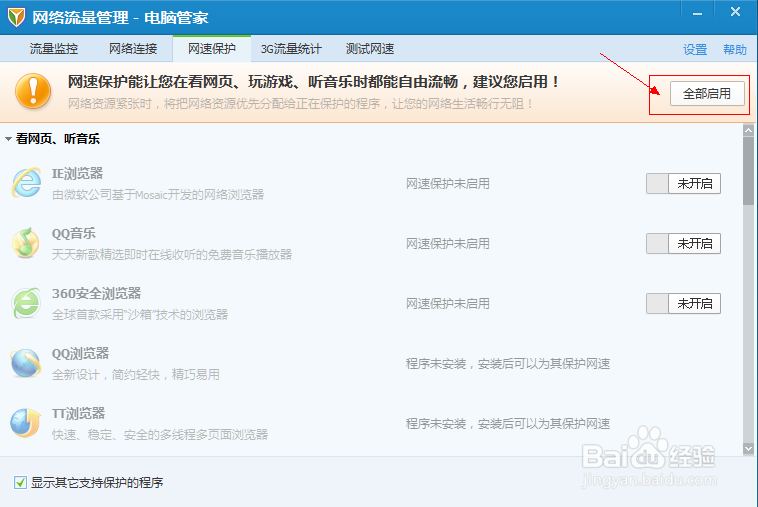Click the QQ音乐 name text
The width and height of the screenshot is (758, 507).
73,233
